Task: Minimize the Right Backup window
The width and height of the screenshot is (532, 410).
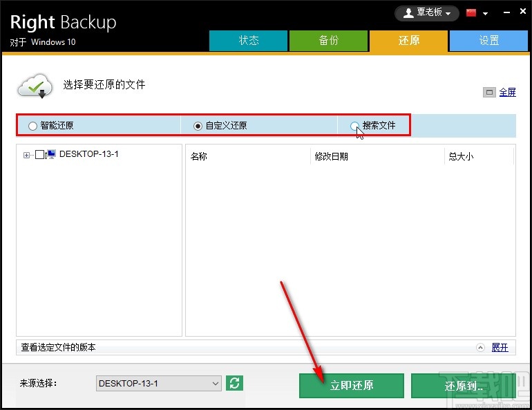Action: [x=506, y=12]
